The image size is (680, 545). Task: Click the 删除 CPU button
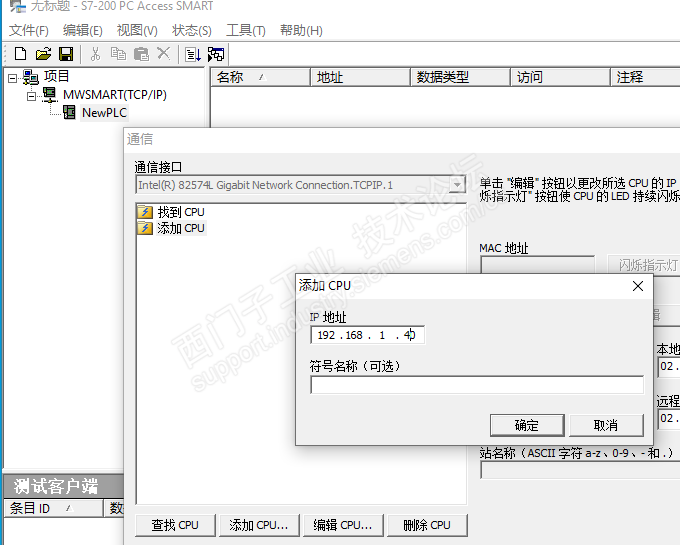pyautogui.click(x=427, y=525)
